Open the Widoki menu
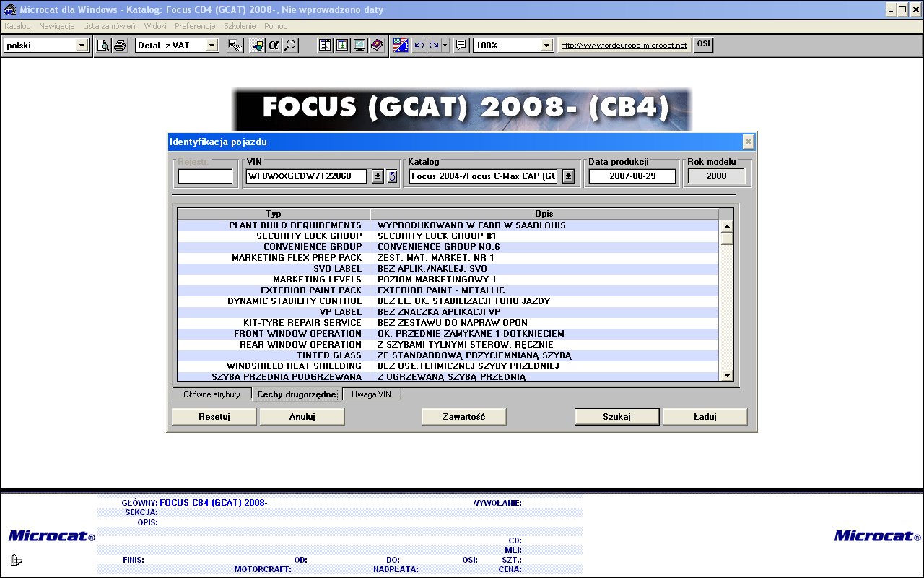The height and width of the screenshot is (578, 924). tap(155, 26)
